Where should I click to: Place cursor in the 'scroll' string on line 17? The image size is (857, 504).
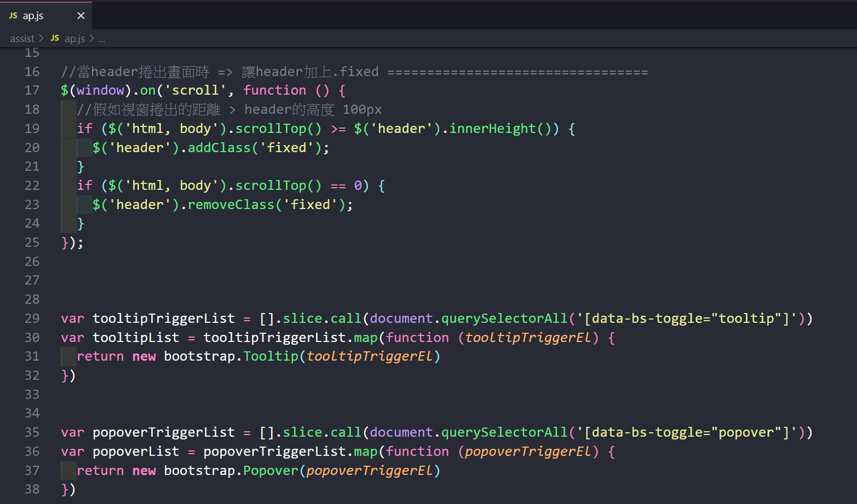pos(195,90)
